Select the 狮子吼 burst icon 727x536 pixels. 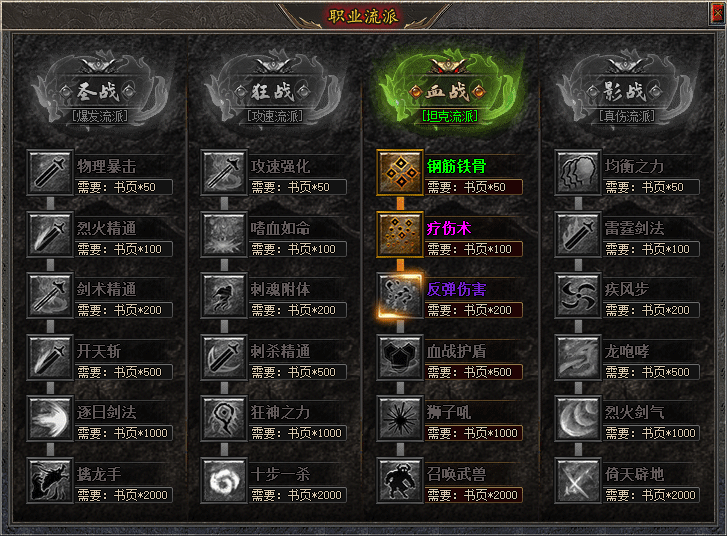pyautogui.click(x=400, y=419)
